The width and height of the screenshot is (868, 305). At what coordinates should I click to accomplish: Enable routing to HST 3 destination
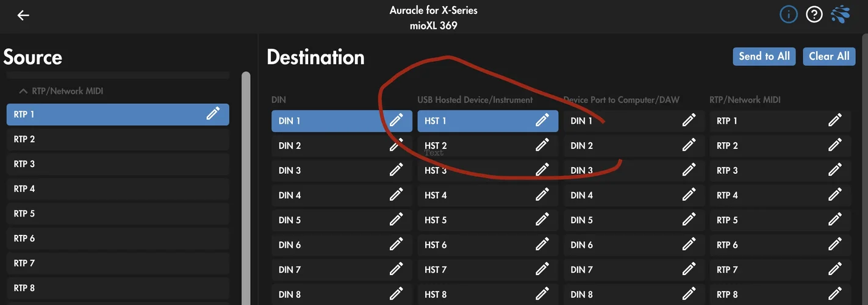coord(470,171)
